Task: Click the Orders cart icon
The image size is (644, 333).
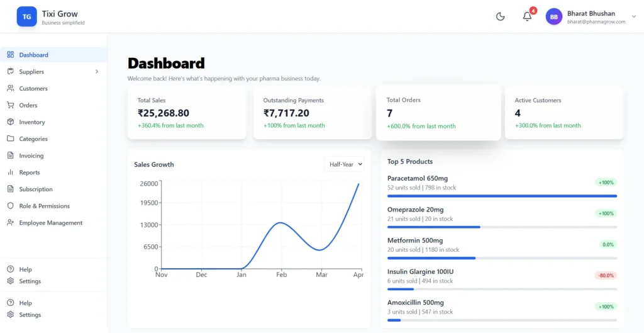Action: (11, 105)
